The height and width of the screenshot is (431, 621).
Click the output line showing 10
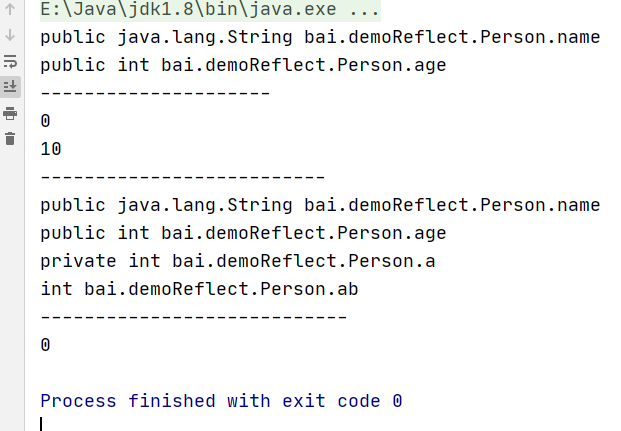tap(51, 149)
